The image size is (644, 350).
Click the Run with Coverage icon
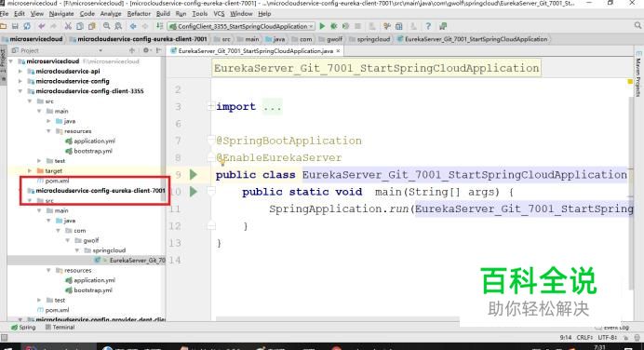(346, 26)
